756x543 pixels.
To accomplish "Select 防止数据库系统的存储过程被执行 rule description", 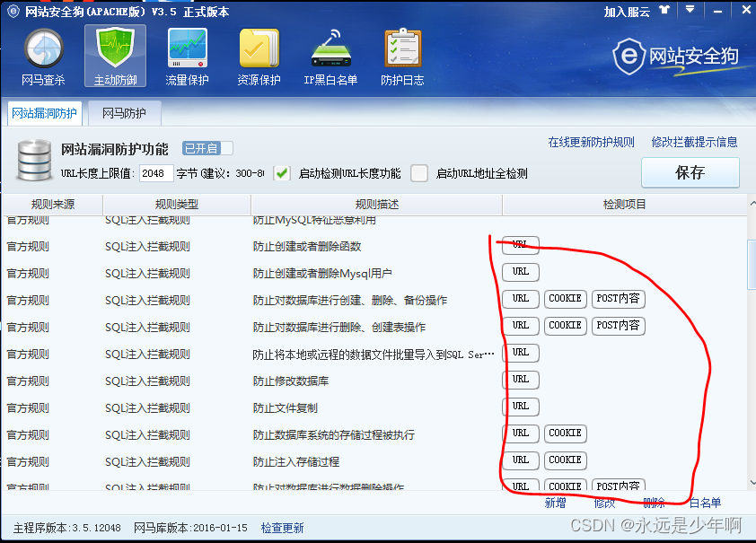I will (334, 435).
